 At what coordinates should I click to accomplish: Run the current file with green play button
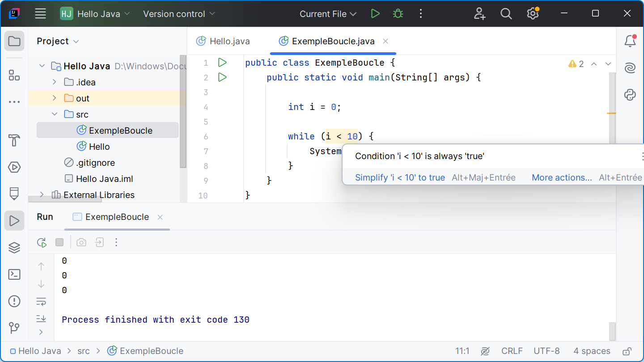pos(375,14)
